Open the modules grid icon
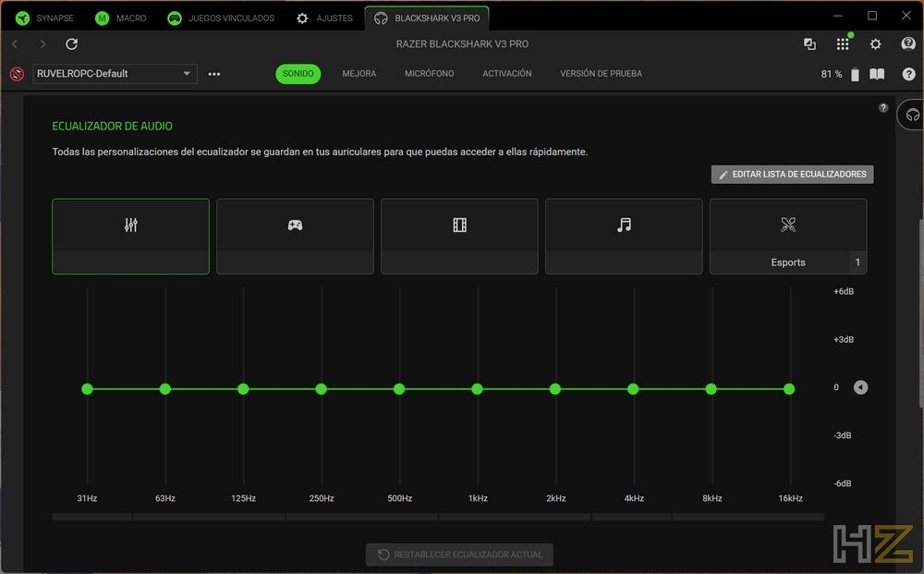The image size is (924, 574). [843, 44]
